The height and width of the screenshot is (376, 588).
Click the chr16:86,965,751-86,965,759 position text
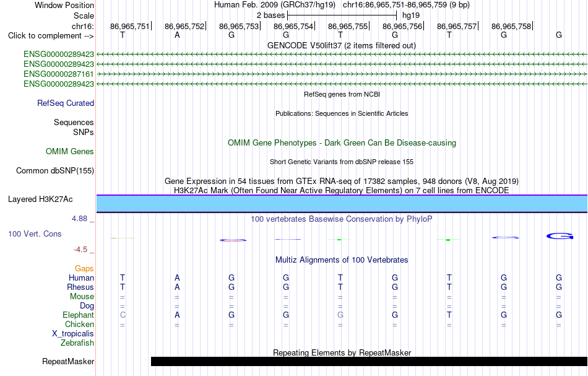click(406, 5)
